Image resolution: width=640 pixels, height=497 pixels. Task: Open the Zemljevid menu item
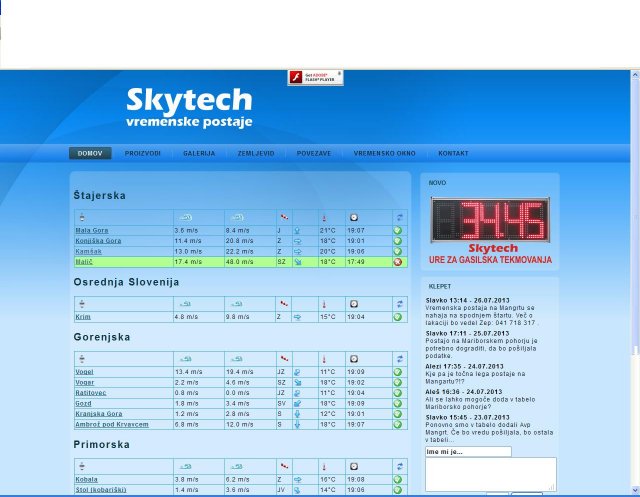[256, 153]
